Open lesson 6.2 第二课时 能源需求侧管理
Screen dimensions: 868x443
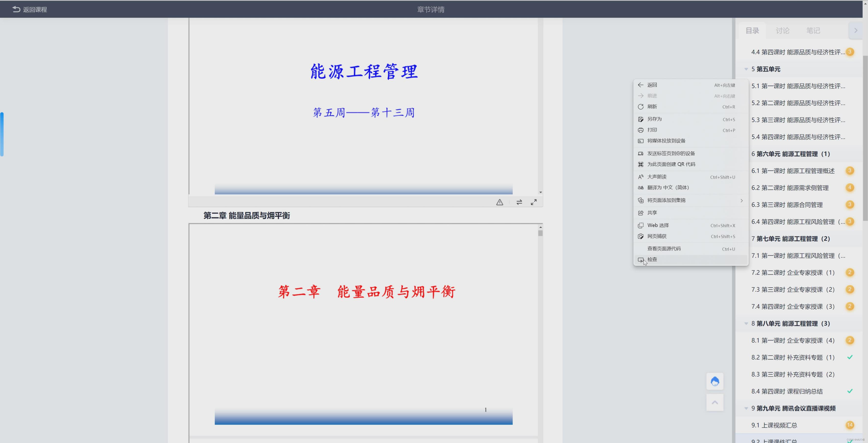tap(789, 188)
